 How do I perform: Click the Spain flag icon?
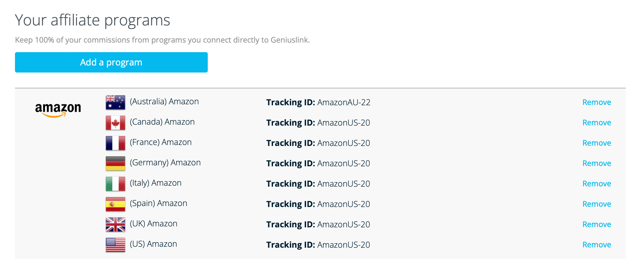click(x=115, y=204)
